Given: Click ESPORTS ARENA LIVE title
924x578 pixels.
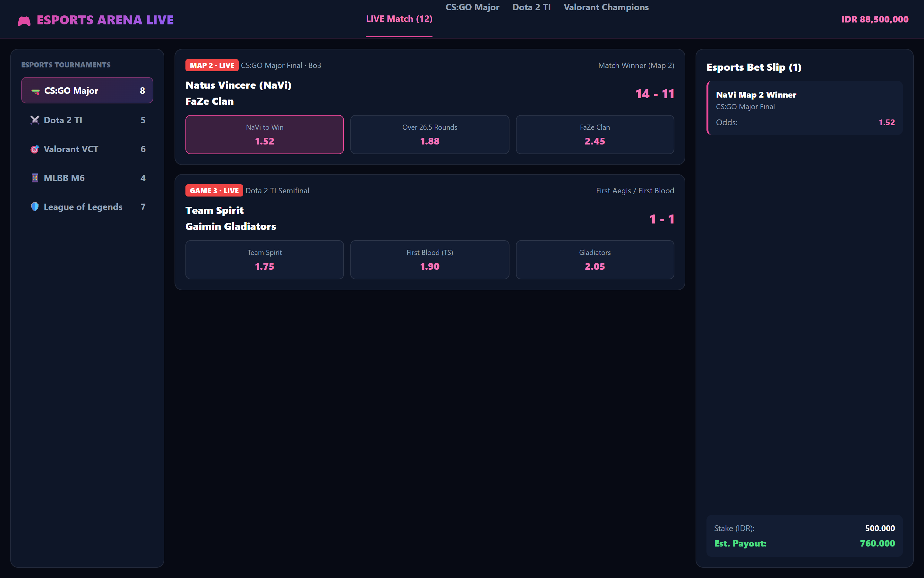Looking at the screenshot, I should coord(105,20).
